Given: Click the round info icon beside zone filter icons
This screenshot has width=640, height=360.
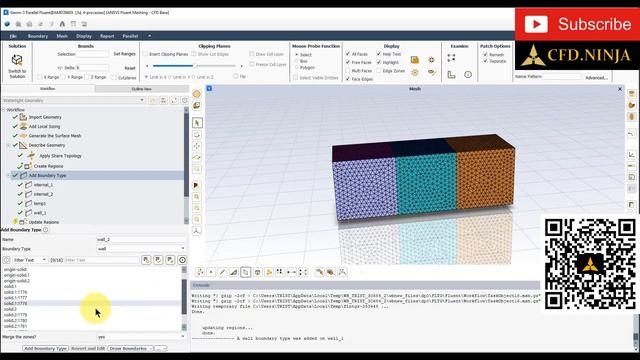Looking at the screenshot, I should tap(182, 260).
